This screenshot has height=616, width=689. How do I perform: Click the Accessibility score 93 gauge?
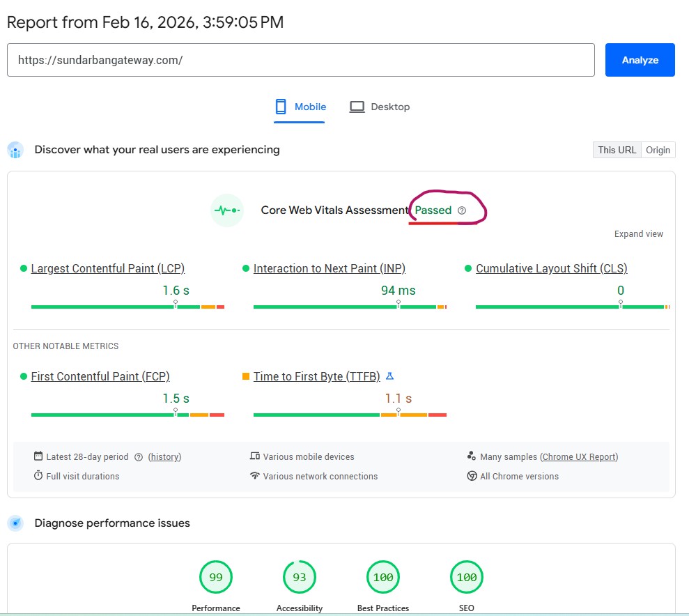[300, 577]
